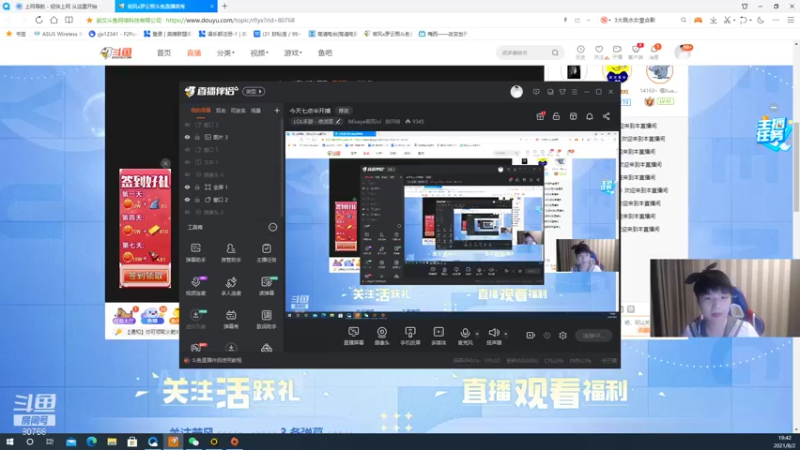
Task: Select the 全屏 1 source row
Action: click(232, 187)
